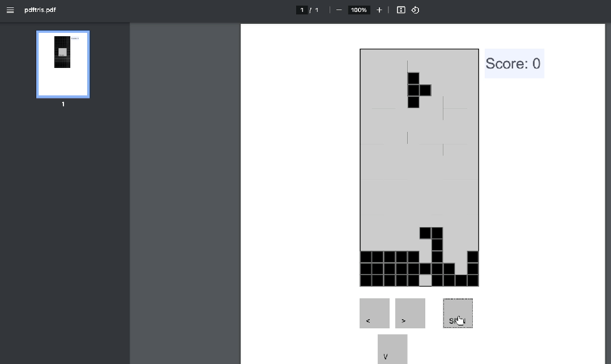Click the 100% zoom level field
Viewport: 611px width, 364px height.
[x=358, y=10]
